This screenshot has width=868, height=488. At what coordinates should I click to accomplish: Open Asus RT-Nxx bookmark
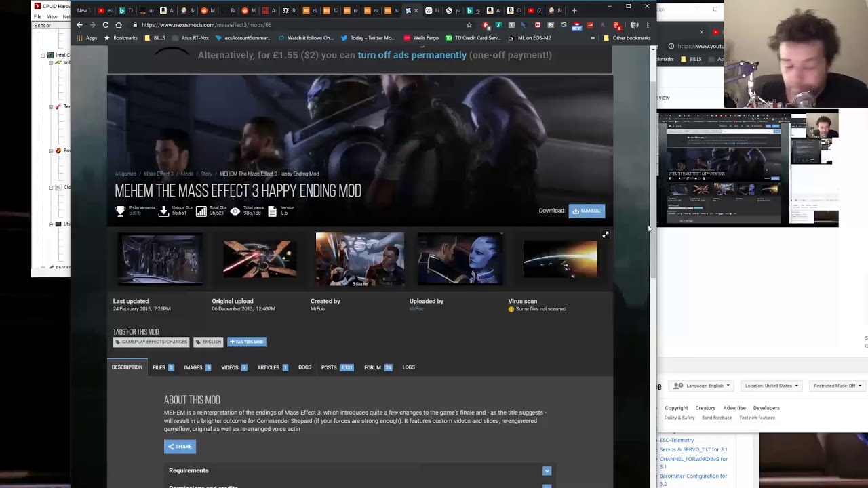tap(191, 38)
